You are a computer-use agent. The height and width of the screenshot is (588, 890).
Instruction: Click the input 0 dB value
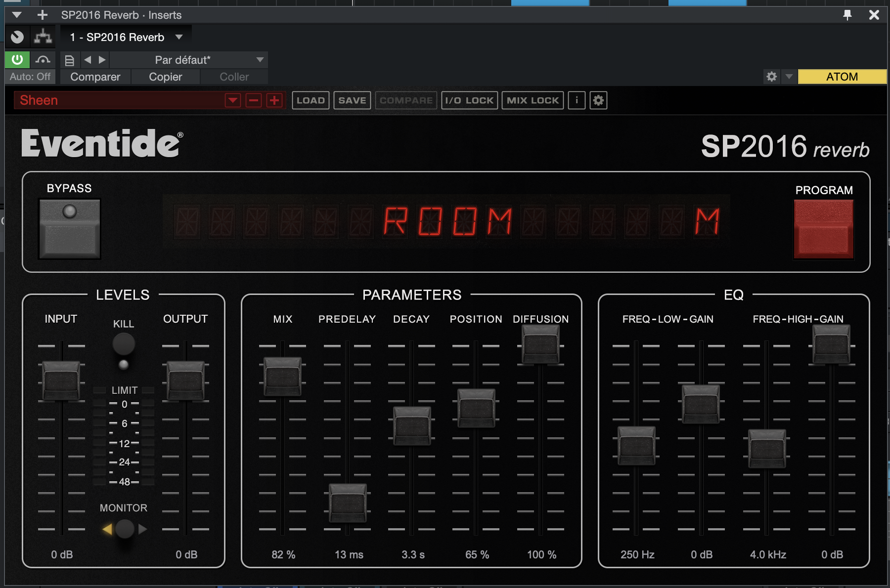tap(62, 555)
